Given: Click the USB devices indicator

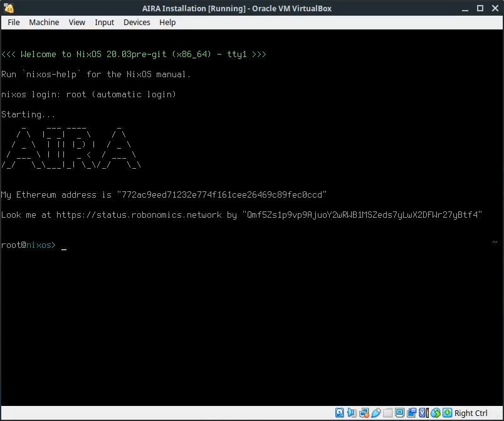Looking at the screenshot, I should point(375,413).
